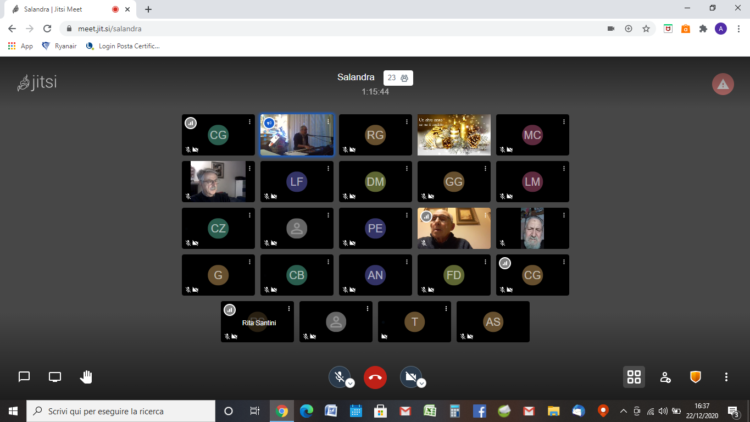The width and height of the screenshot is (750, 422).
Task: Select the CZ participant tile
Action: coord(218,228)
